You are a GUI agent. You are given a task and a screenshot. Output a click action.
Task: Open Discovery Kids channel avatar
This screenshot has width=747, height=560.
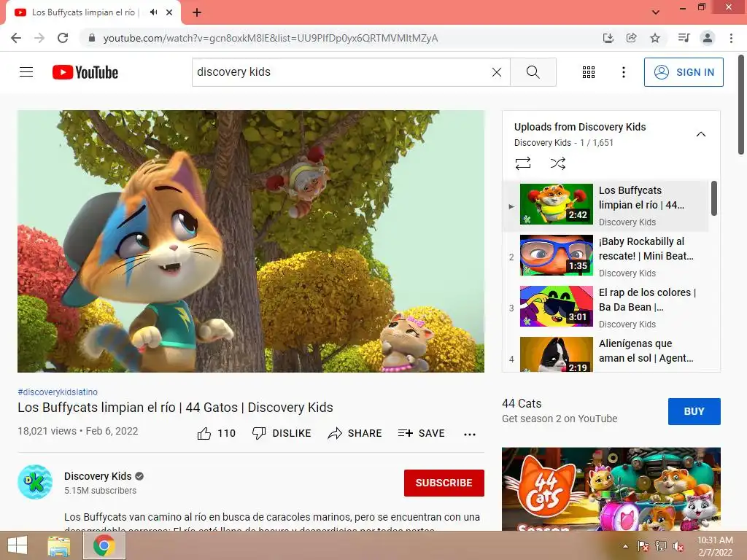35,482
